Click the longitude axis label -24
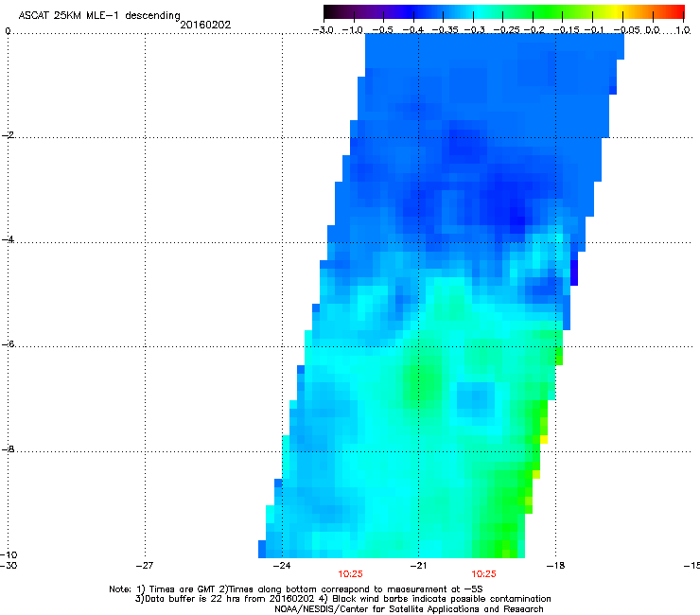This screenshot has width=700, height=615. pos(282,565)
